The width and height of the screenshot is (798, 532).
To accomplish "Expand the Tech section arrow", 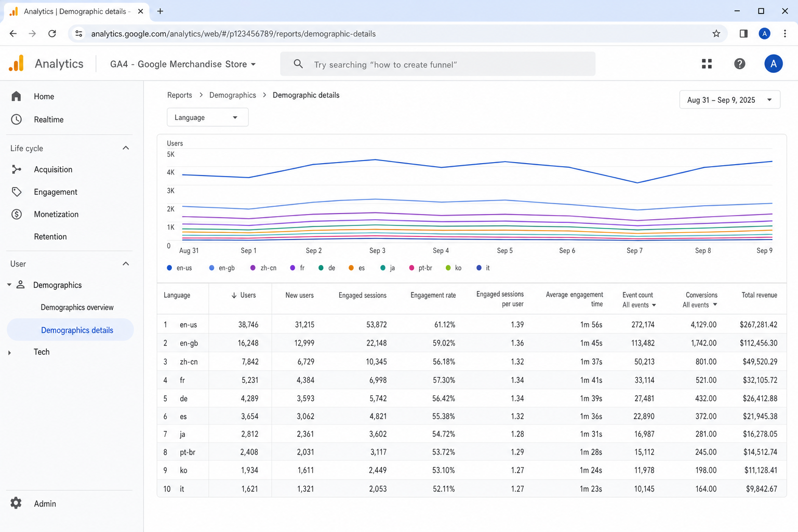I will coord(9,353).
